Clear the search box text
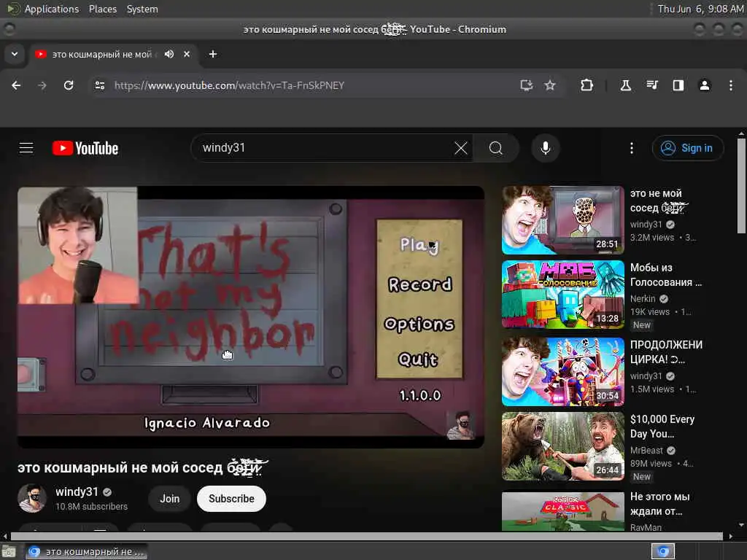Viewport: 747px width, 560px height. (x=461, y=148)
